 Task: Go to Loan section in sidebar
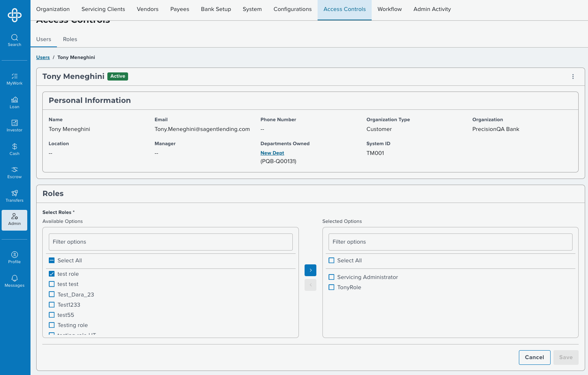pos(15,102)
